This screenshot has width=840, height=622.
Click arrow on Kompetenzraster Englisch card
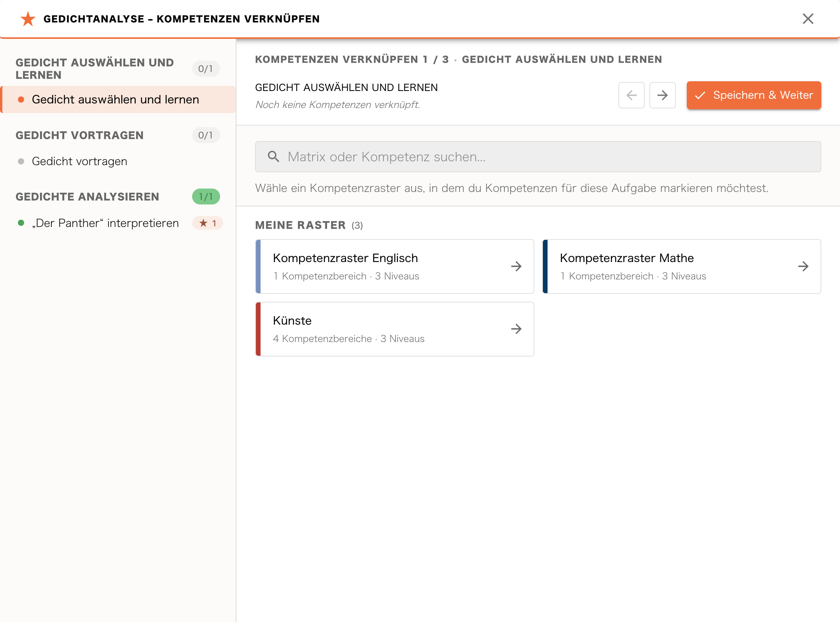(516, 266)
